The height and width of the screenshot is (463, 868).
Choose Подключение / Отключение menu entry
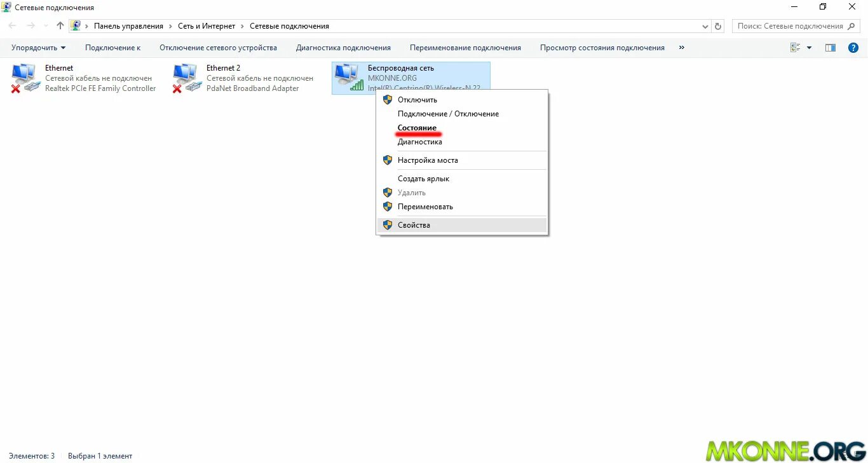[x=462, y=114]
